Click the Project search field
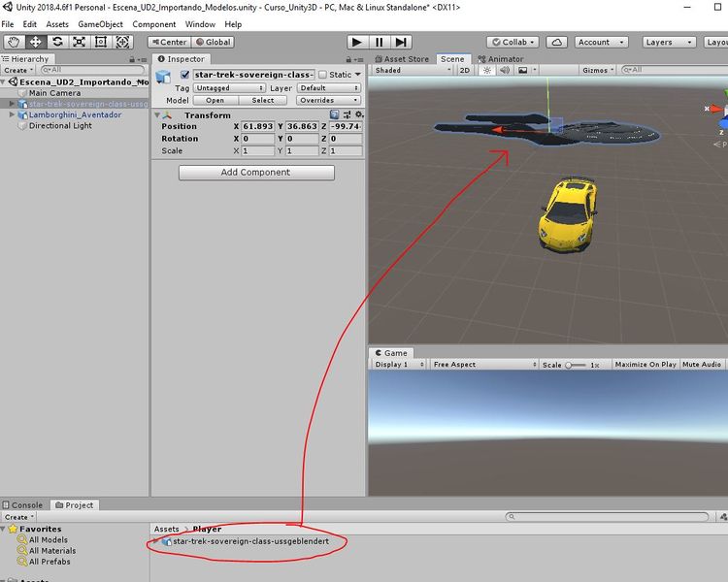 point(607,517)
